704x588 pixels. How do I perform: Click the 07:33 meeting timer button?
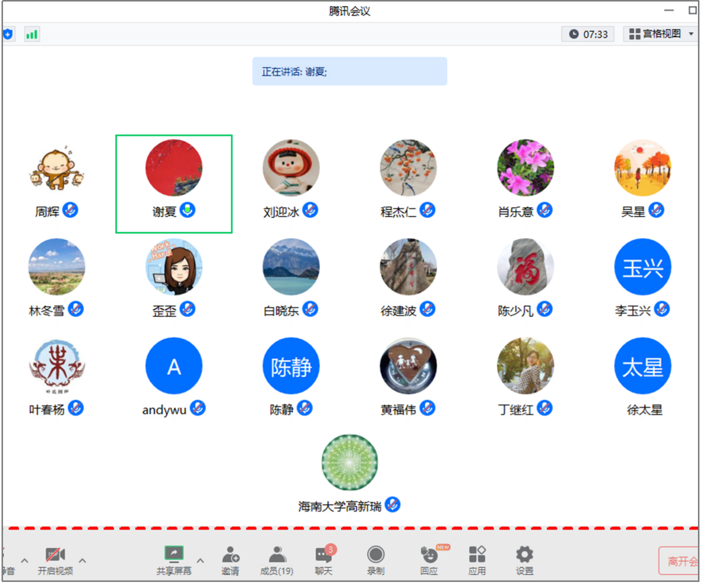588,34
